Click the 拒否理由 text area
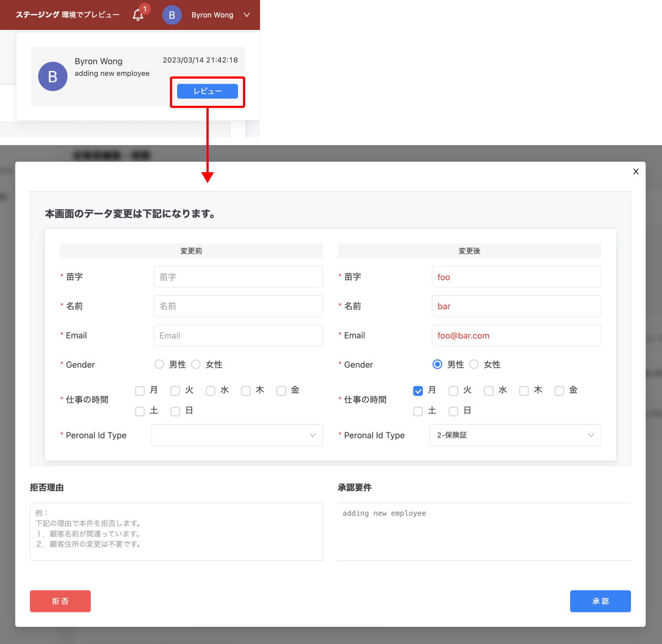The image size is (662, 644). (176, 532)
